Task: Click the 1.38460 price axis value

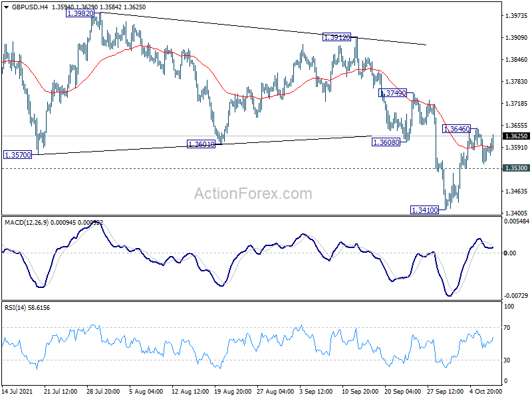Action: tap(517, 59)
